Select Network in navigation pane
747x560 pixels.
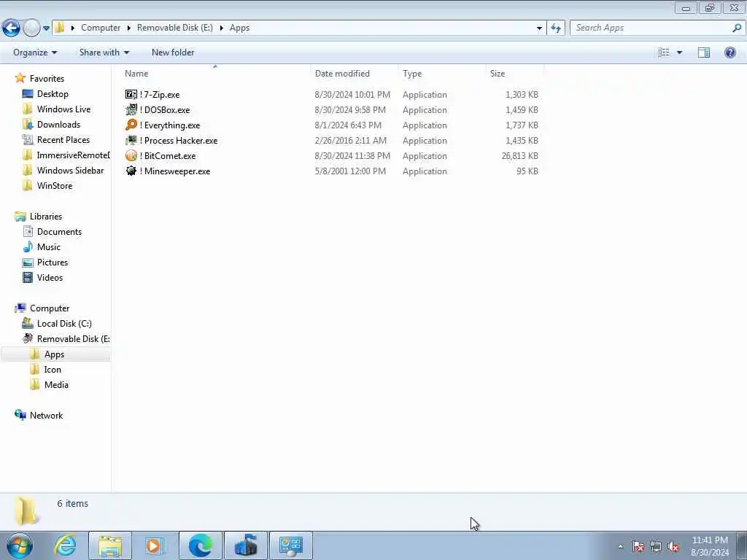[x=46, y=415]
